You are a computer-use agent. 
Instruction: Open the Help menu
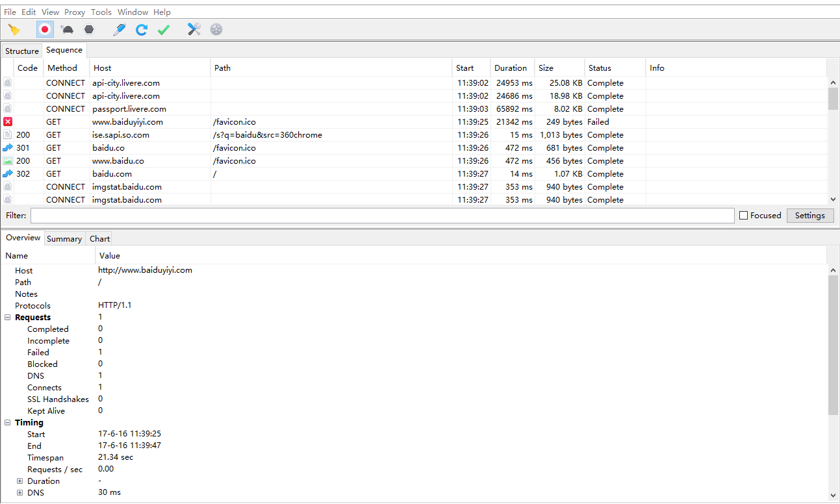click(162, 12)
